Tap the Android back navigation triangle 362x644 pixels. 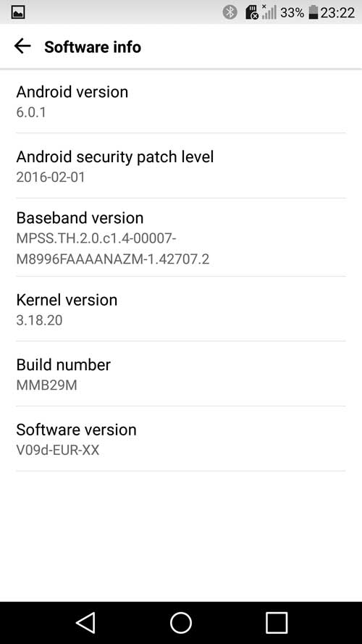tap(85, 623)
